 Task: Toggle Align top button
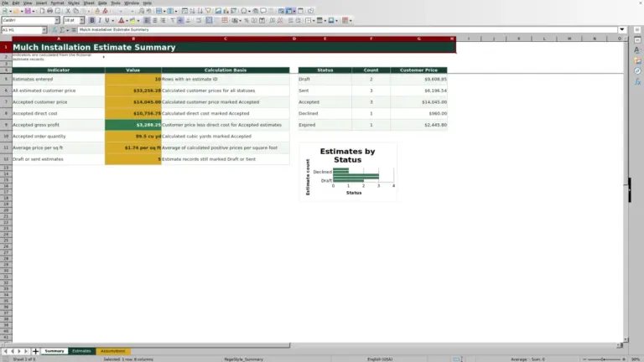point(173,20)
